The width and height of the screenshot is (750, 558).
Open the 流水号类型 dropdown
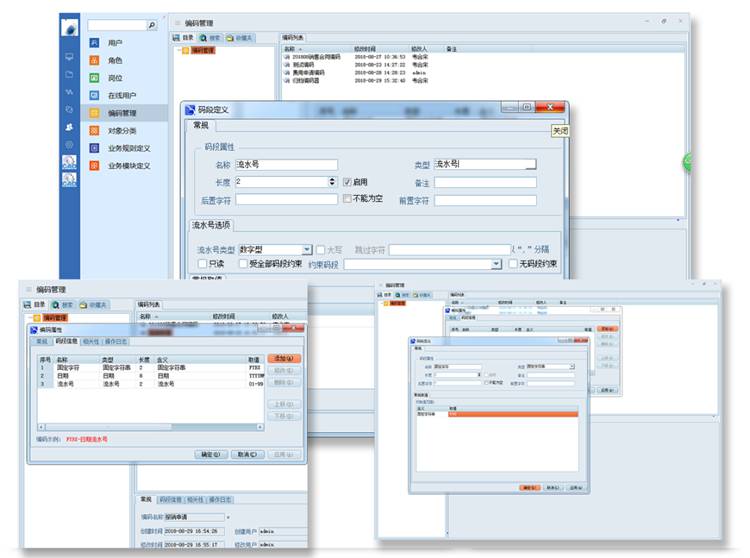[x=307, y=249]
